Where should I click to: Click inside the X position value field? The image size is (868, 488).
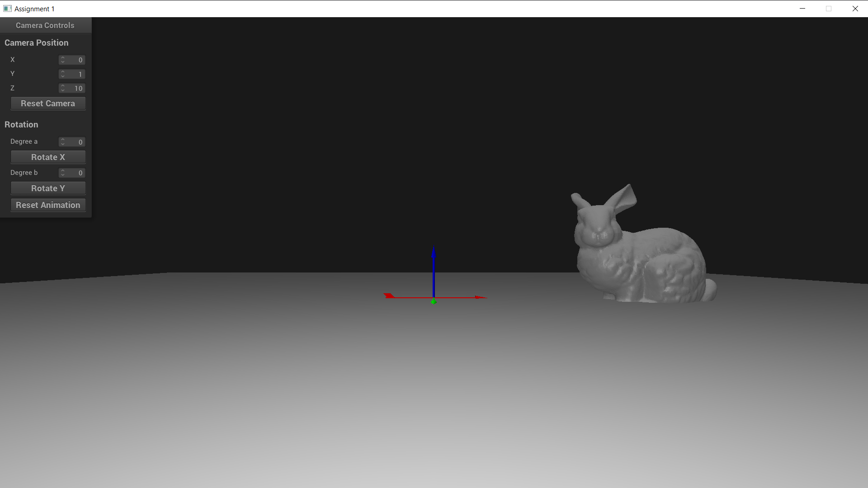(76, 60)
